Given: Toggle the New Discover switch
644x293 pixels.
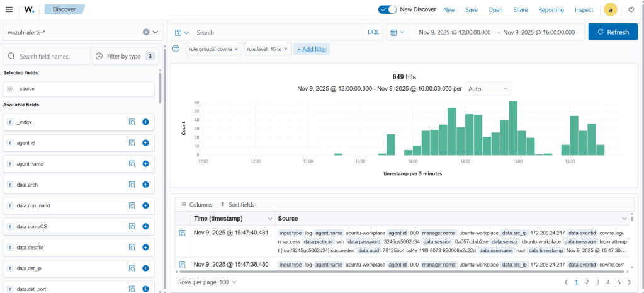Looking at the screenshot, I should tap(387, 9).
